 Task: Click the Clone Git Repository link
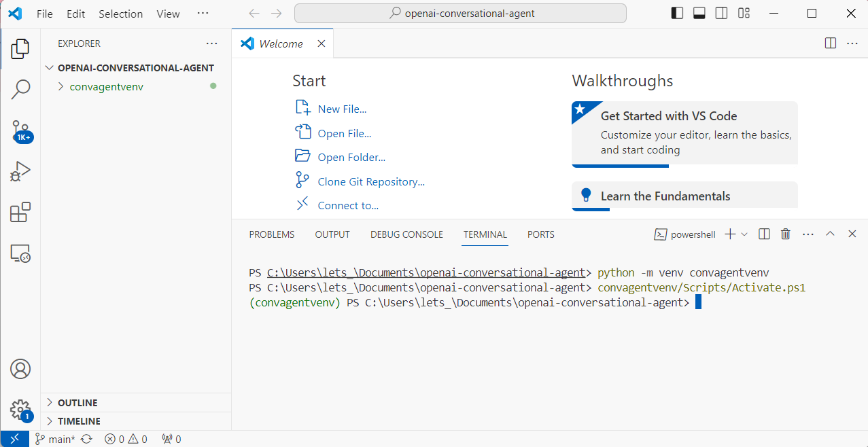[x=370, y=181]
